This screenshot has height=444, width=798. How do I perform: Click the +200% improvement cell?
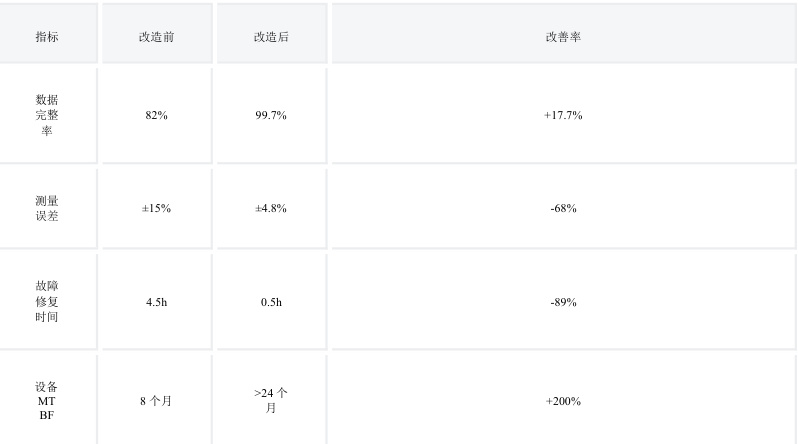[563, 400]
